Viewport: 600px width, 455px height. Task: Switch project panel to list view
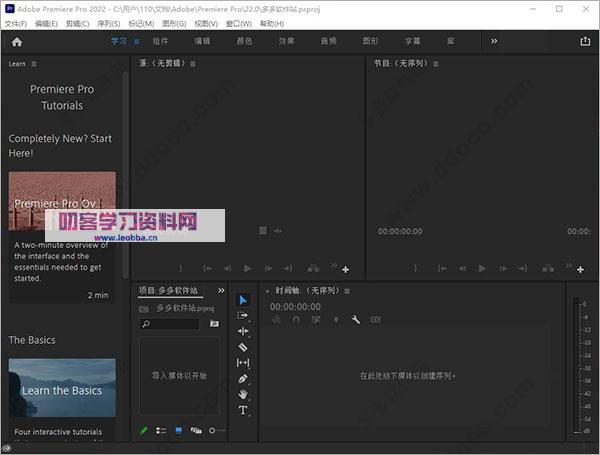coord(161,431)
